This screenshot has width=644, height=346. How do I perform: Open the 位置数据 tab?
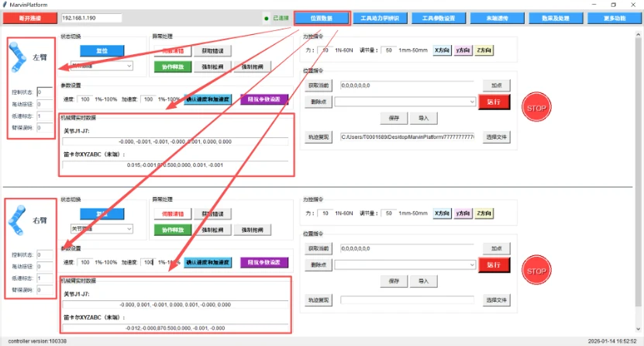click(322, 18)
